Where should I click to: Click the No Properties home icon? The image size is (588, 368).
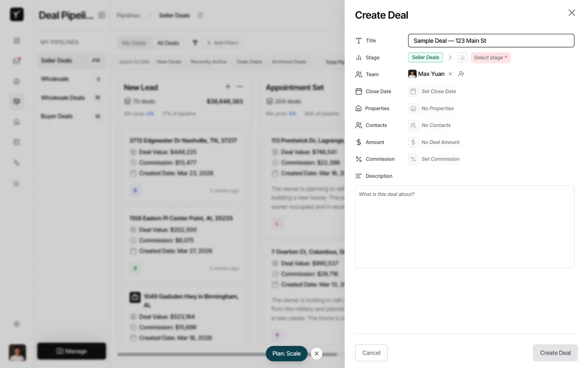coord(413,108)
